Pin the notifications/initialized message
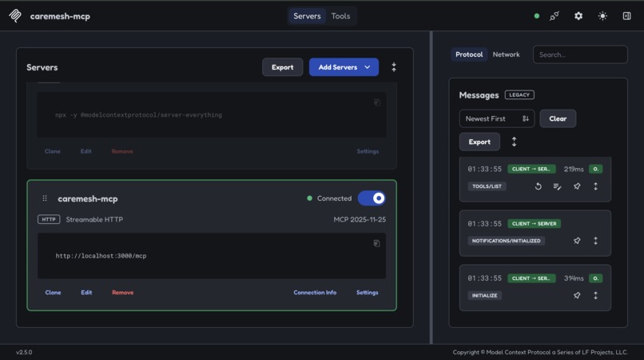 coord(577,241)
